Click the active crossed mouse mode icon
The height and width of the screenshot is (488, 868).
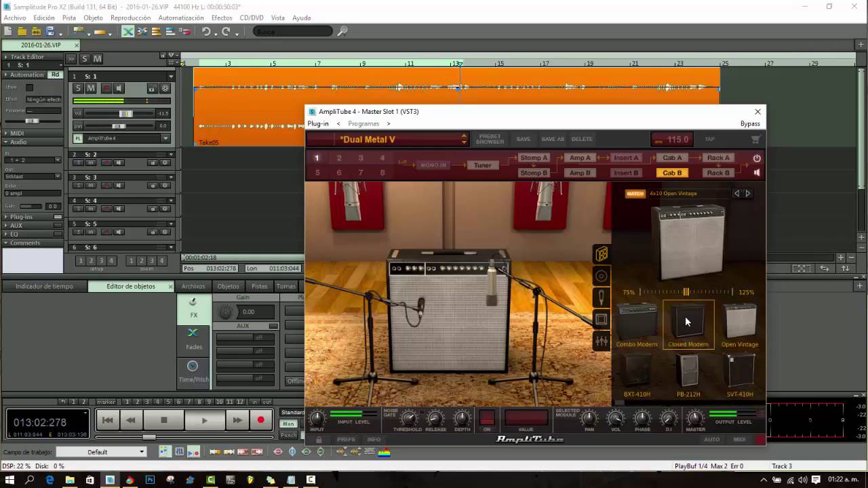[127, 31]
